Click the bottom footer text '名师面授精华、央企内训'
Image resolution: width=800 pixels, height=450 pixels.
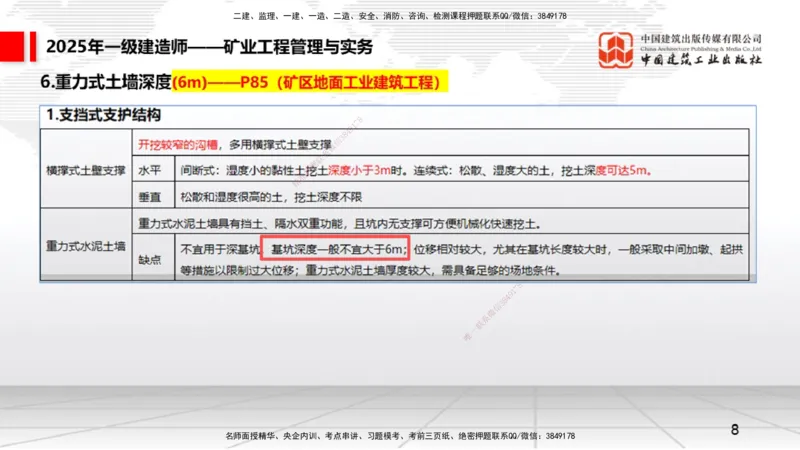pos(272,436)
